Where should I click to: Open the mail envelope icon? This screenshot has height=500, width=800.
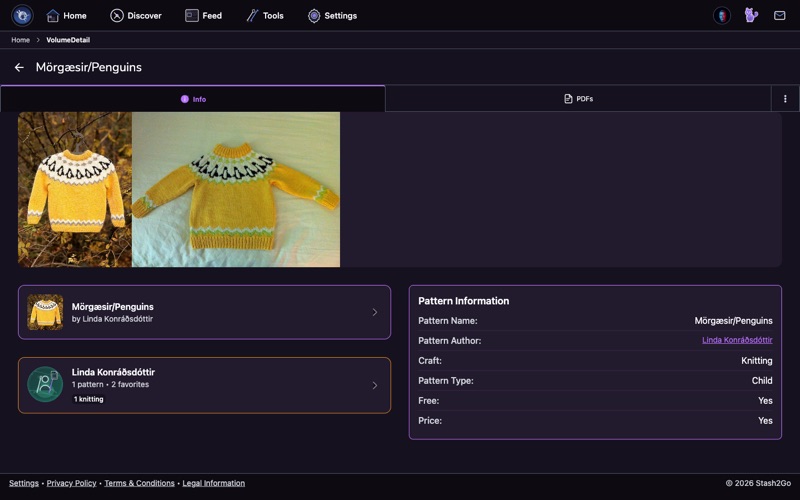[x=779, y=15]
